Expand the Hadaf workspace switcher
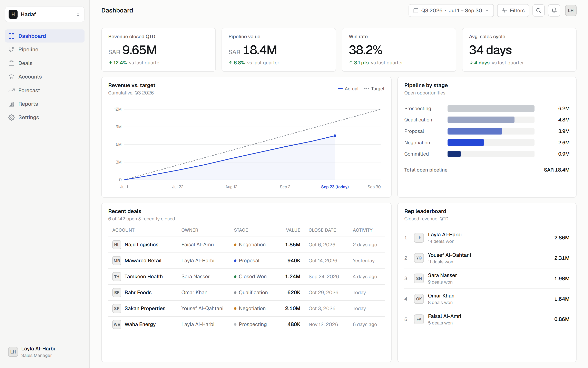 [45, 14]
